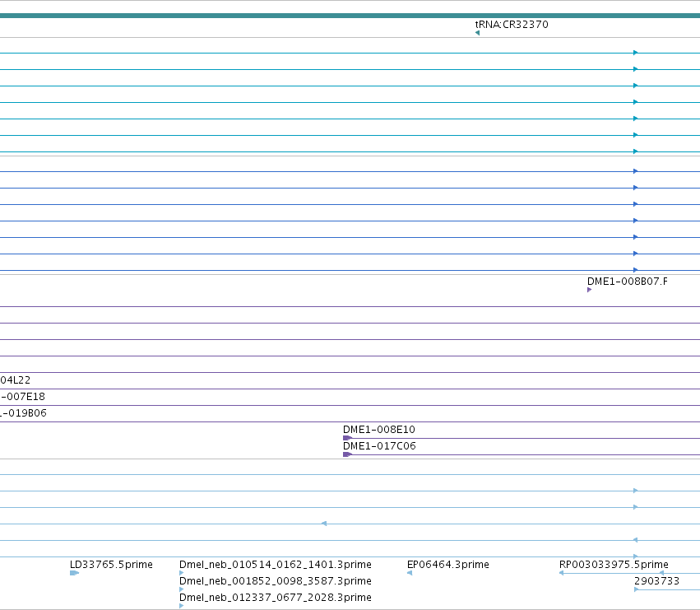Click the 2903733 feature label

pos(656,581)
